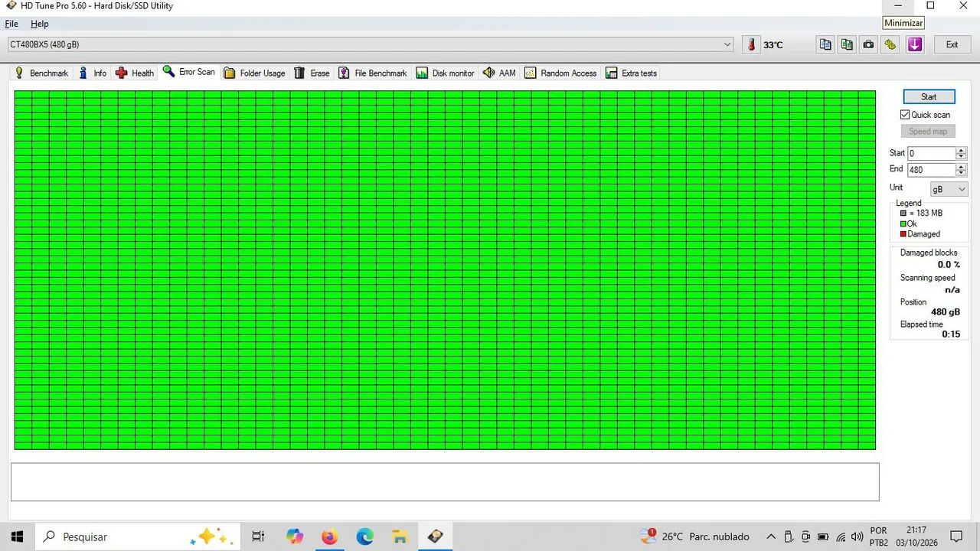Show hidden system tray icons
This screenshot has height=551, width=980.
[x=771, y=536]
